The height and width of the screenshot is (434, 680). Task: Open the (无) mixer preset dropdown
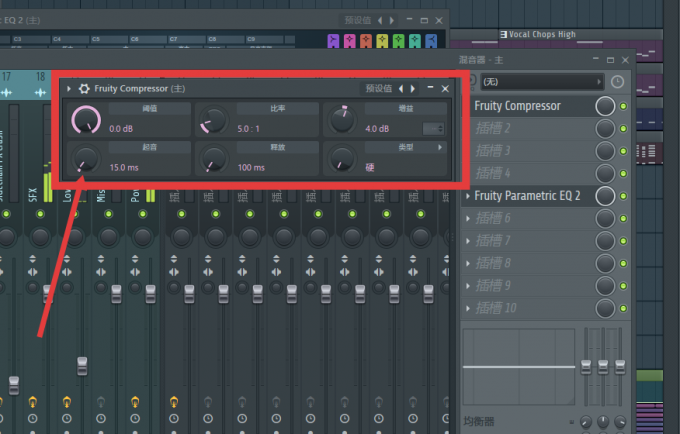[x=541, y=82]
